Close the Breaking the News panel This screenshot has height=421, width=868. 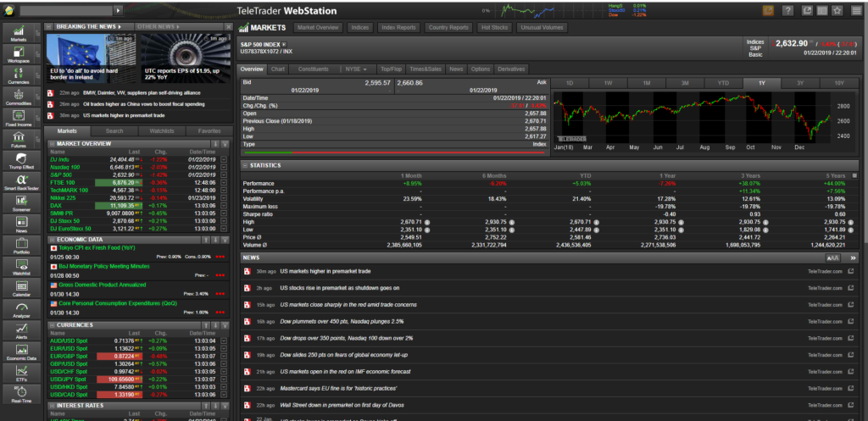tap(228, 26)
